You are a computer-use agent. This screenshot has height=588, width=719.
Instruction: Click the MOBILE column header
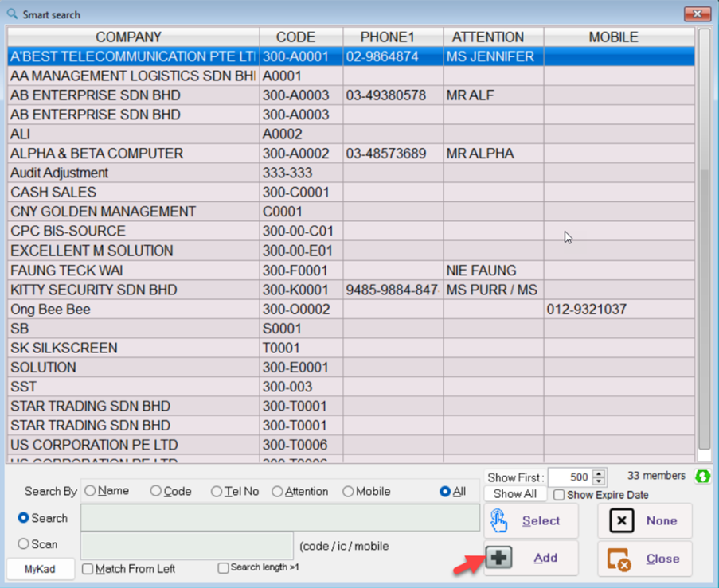coord(613,37)
